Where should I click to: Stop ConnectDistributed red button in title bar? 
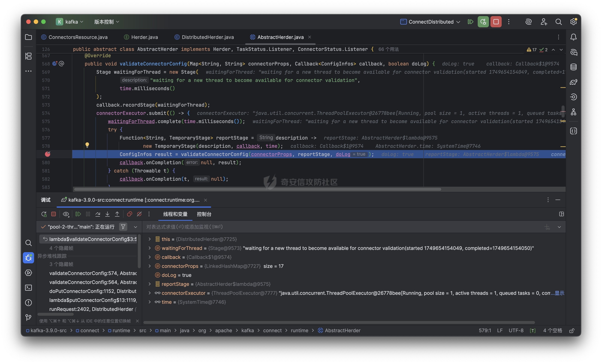coord(496,22)
